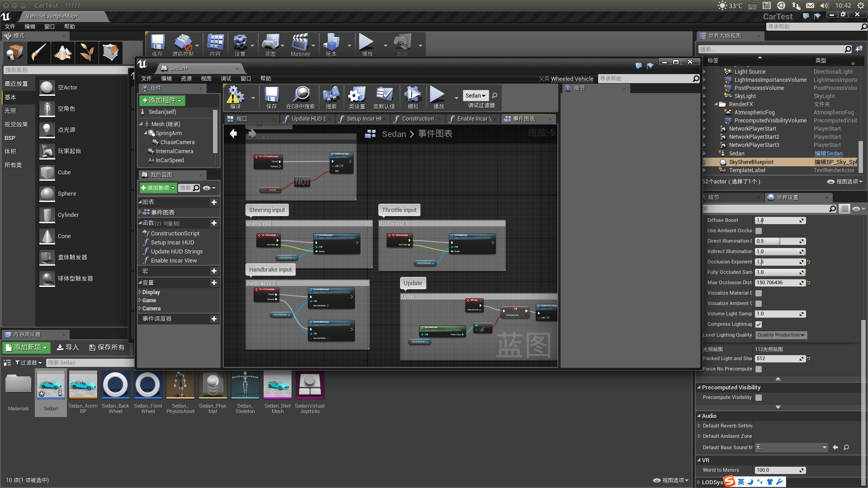Image resolution: width=868 pixels, height=488 pixels.
Task: Click the green 添加组件 button
Action: [x=162, y=100]
